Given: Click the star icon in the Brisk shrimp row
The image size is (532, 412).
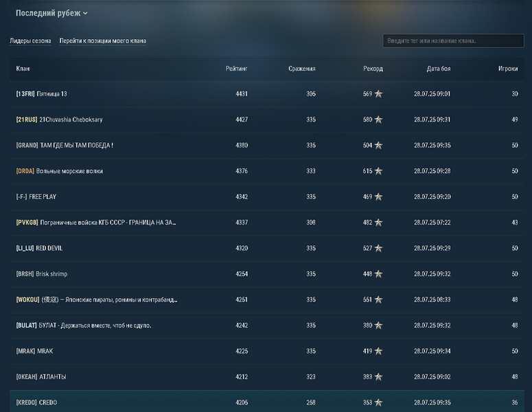Looking at the screenshot, I should [x=378, y=274].
